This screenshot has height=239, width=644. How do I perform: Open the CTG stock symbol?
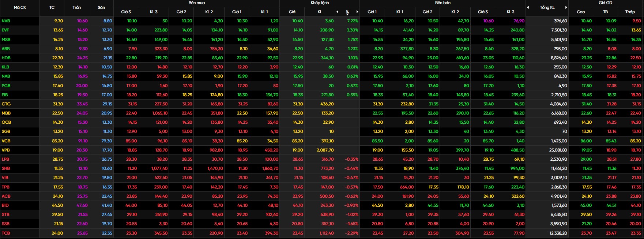(6, 104)
